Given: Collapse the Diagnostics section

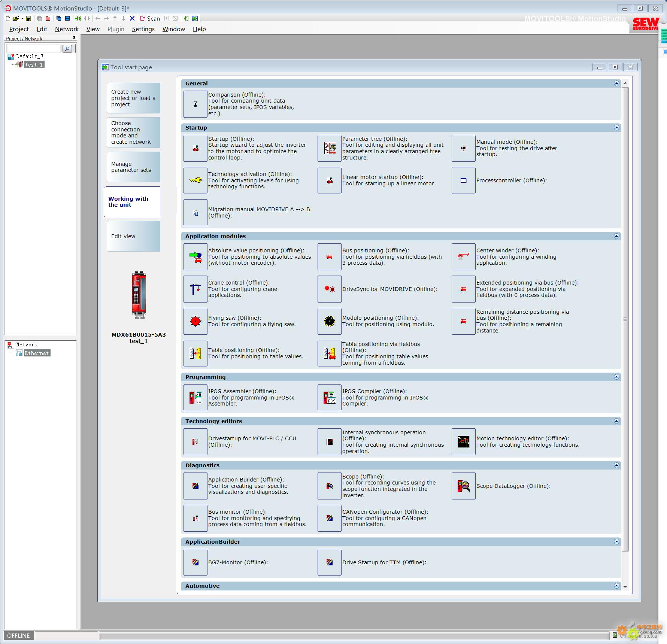Looking at the screenshot, I should (616, 465).
